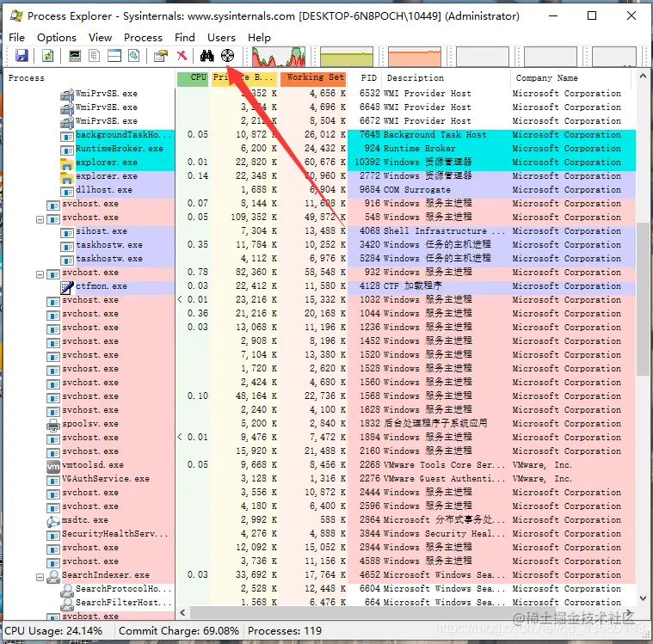Click the 'Commit Charge: 69.08%' status text
Image resolution: width=653 pixels, height=644 pixels.
(179, 631)
